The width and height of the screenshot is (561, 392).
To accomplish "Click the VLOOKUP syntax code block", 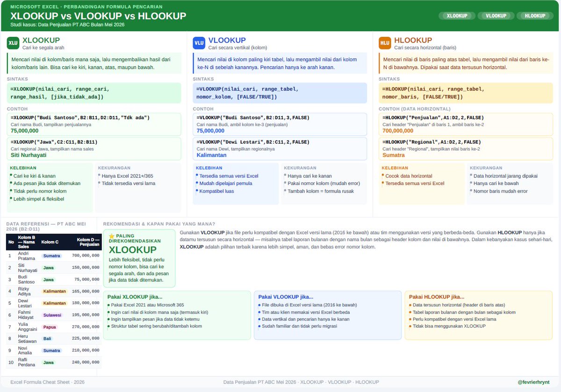I will [x=280, y=93].
